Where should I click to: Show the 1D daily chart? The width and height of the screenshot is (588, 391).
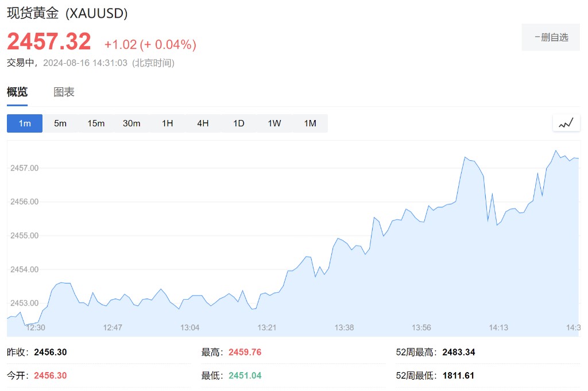(x=239, y=123)
